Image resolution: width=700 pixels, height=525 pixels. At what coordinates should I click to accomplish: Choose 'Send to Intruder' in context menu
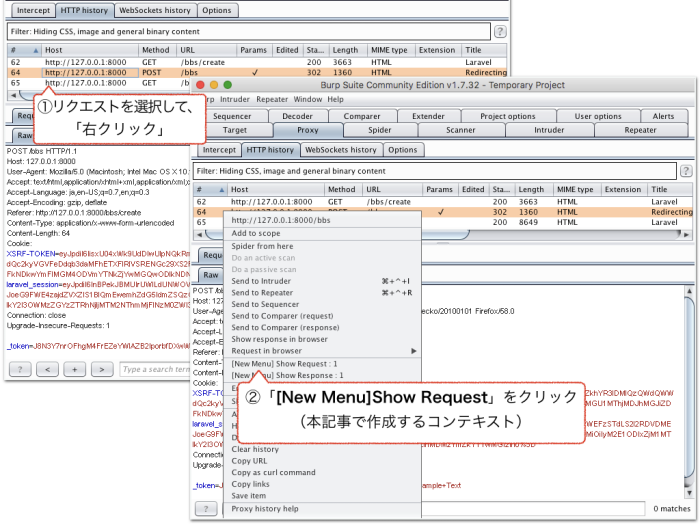click(322, 281)
